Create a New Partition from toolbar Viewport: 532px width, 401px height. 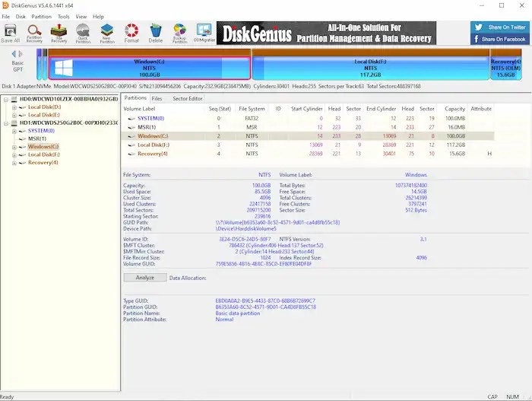click(107, 33)
